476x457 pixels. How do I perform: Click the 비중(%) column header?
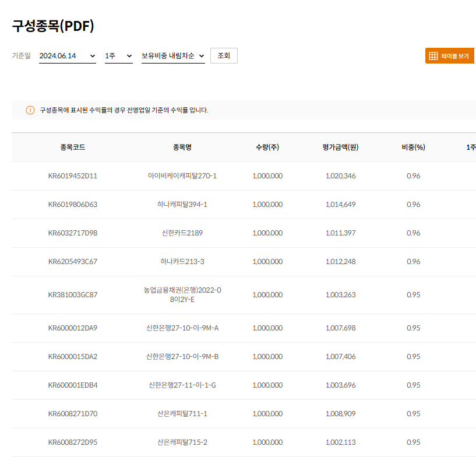[414, 147]
